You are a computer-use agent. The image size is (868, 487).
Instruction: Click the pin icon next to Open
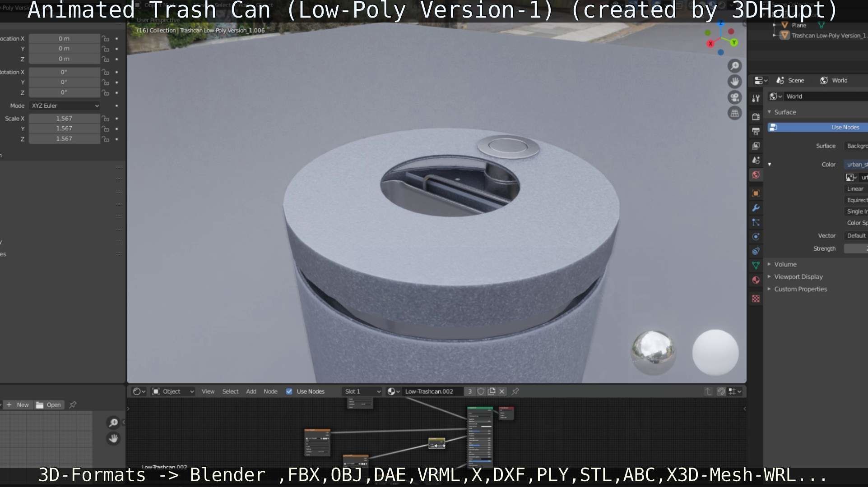coord(73,405)
